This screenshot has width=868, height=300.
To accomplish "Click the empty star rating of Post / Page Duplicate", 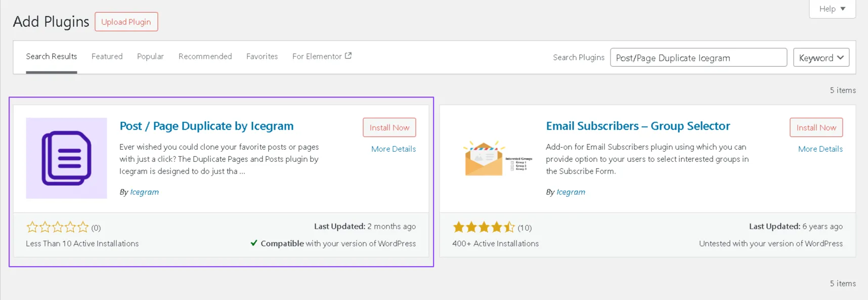I will point(57,227).
